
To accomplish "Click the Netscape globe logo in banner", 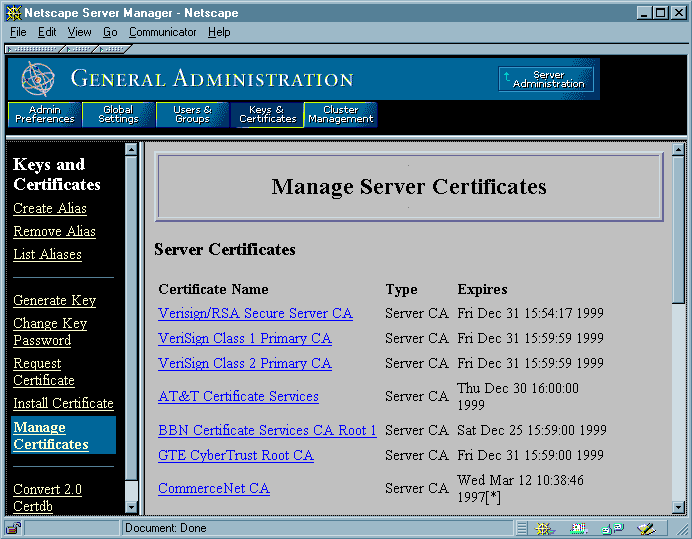I will point(38,79).
